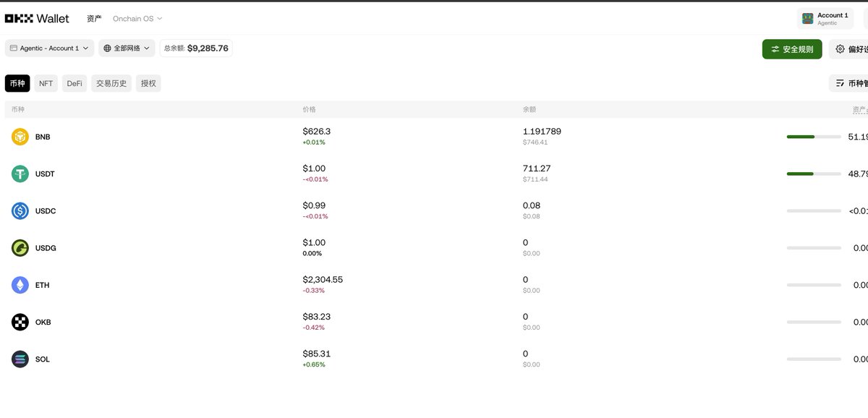Click the ETH Ethereum icon
This screenshot has height=418, width=868.
(x=20, y=285)
